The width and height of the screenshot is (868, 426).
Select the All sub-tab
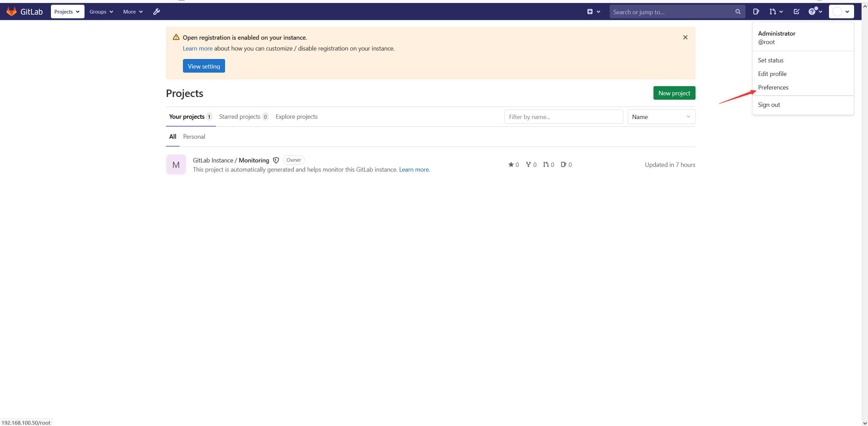(x=172, y=136)
